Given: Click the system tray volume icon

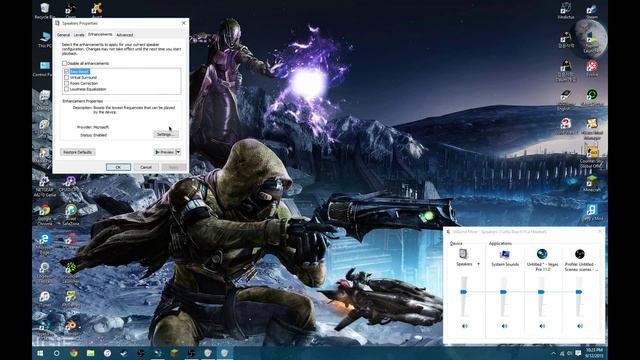Looking at the screenshot, I should [570, 353].
